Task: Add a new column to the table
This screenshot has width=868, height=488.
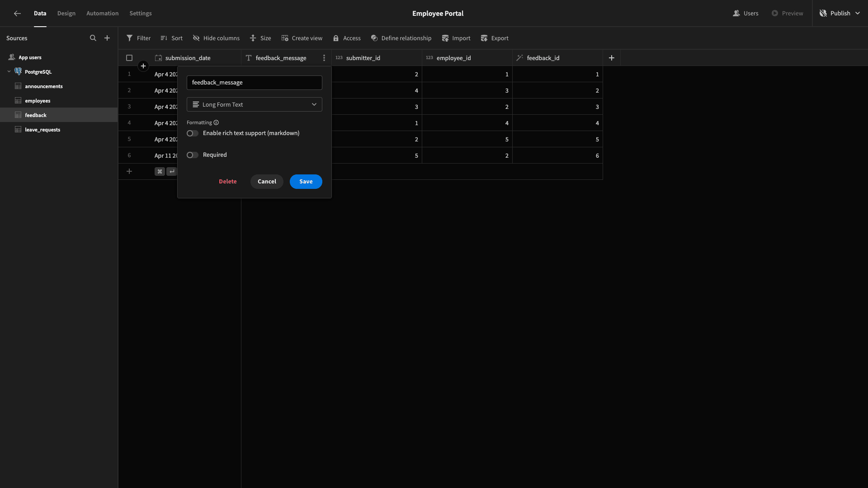Action: (612, 58)
